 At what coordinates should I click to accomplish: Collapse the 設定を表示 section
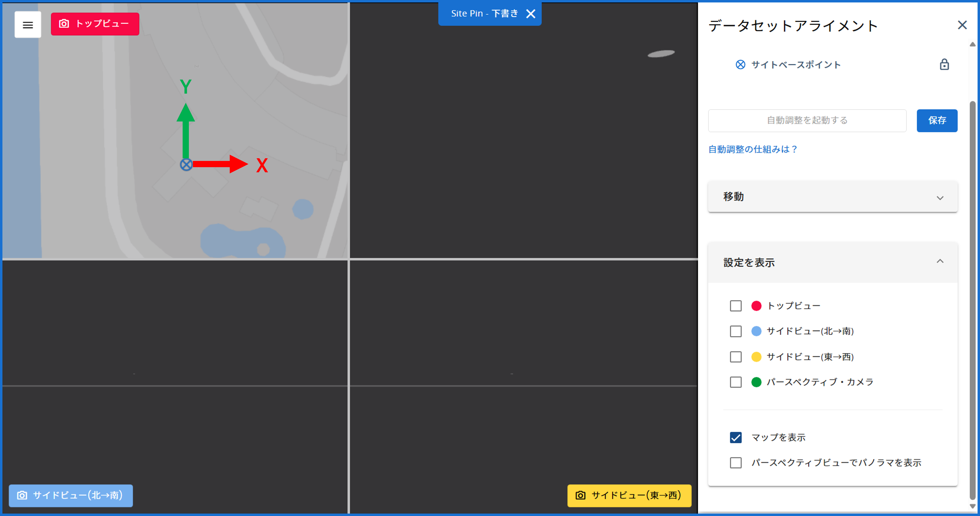[x=832, y=262]
